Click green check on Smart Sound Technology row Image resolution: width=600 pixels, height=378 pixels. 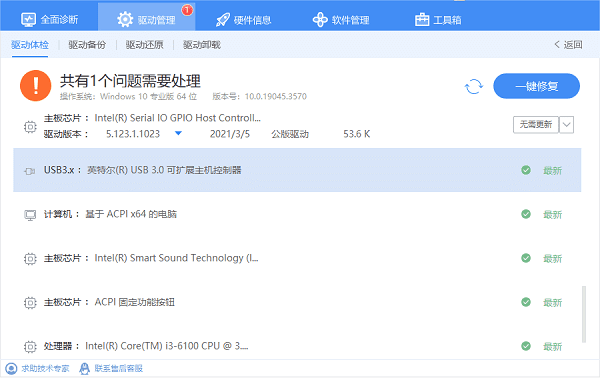[x=526, y=258]
